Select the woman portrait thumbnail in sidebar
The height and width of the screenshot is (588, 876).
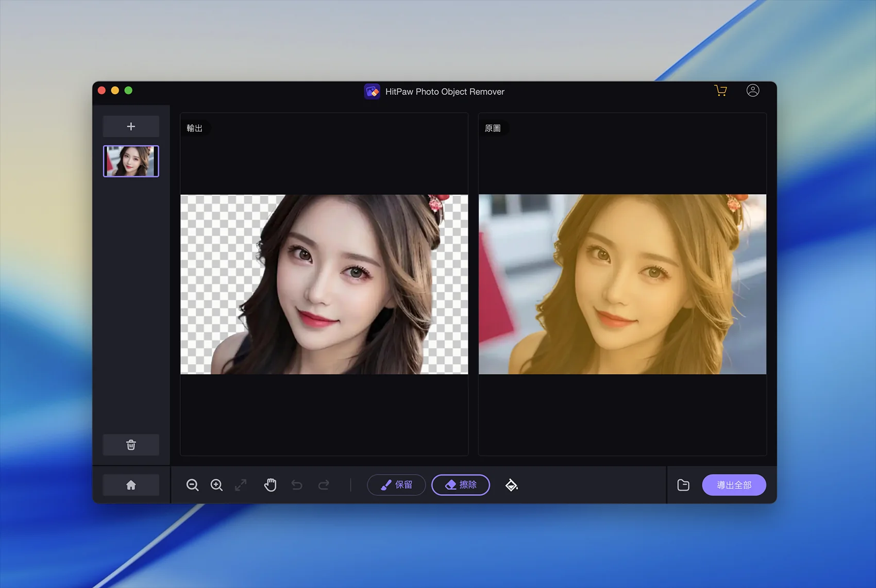pos(131,161)
